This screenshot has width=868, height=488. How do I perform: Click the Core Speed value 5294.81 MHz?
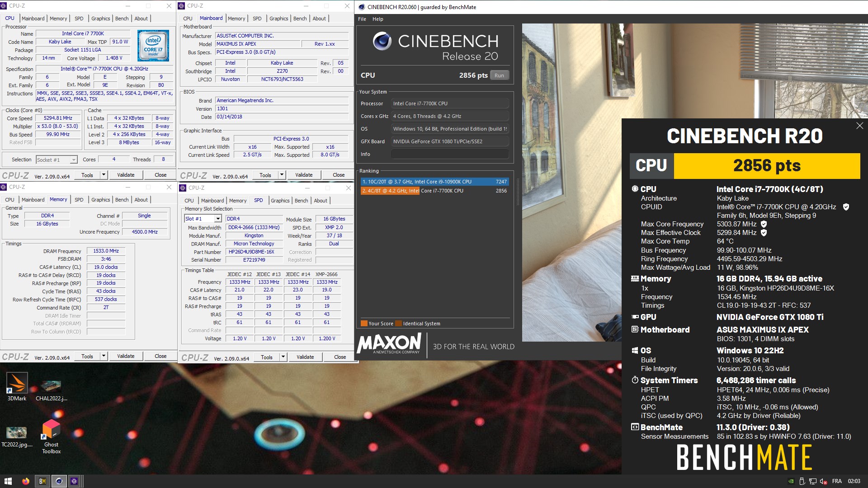click(58, 118)
